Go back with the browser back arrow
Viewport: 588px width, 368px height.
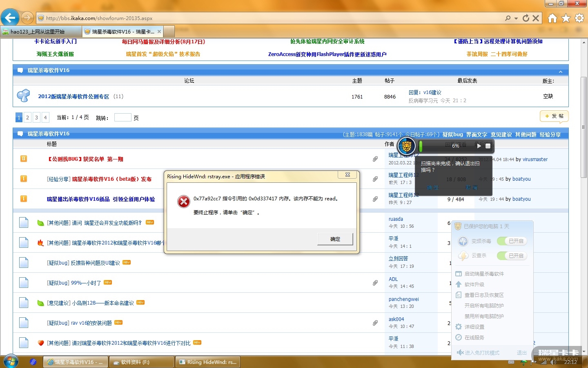(x=10, y=18)
